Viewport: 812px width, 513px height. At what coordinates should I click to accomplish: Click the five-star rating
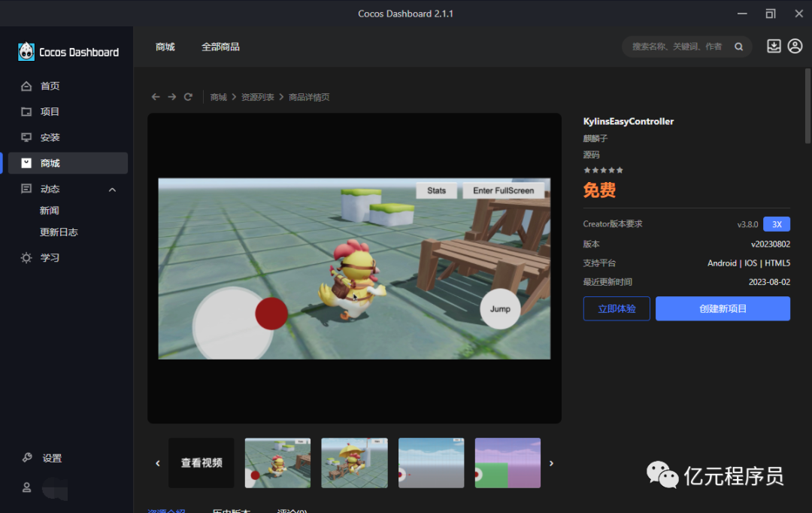point(603,170)
